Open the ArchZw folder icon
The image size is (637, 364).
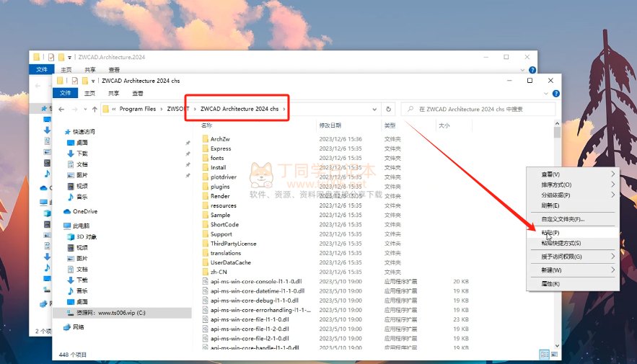[205, 139]
